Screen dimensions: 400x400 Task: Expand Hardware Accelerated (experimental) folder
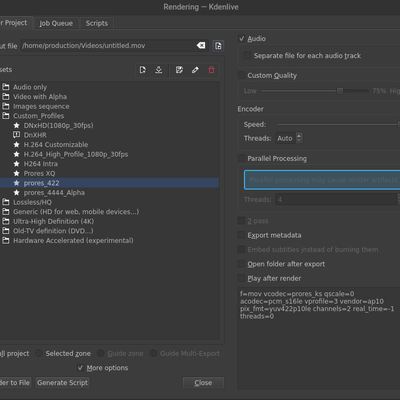click(6, 240)
